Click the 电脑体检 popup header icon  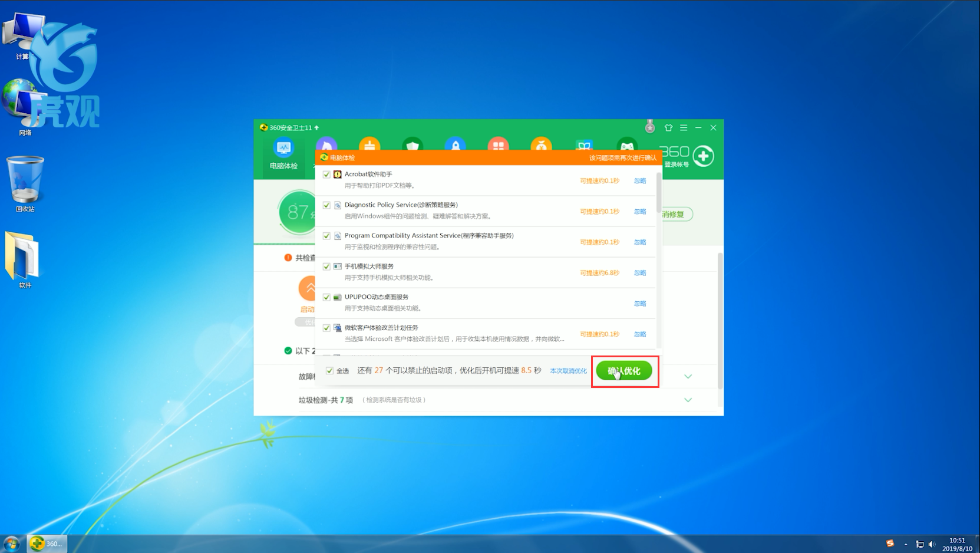[x=324, y=157]
